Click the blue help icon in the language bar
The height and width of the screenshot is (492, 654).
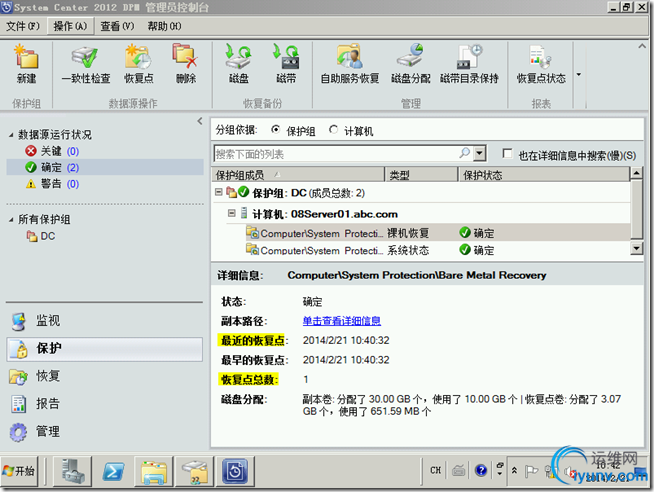point(481,471)
